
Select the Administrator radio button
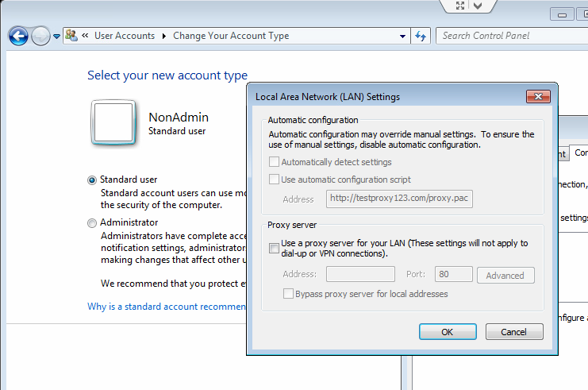[92, 223]
